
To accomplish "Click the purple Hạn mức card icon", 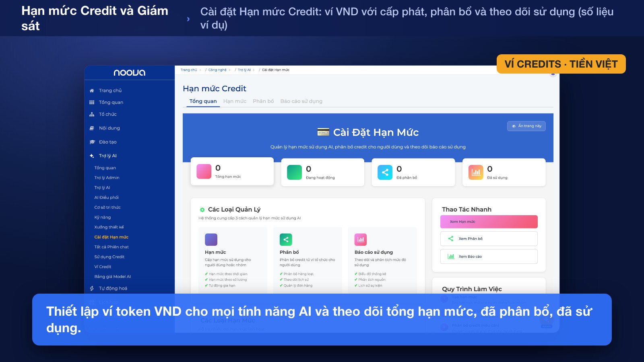I will coord(211,239).
